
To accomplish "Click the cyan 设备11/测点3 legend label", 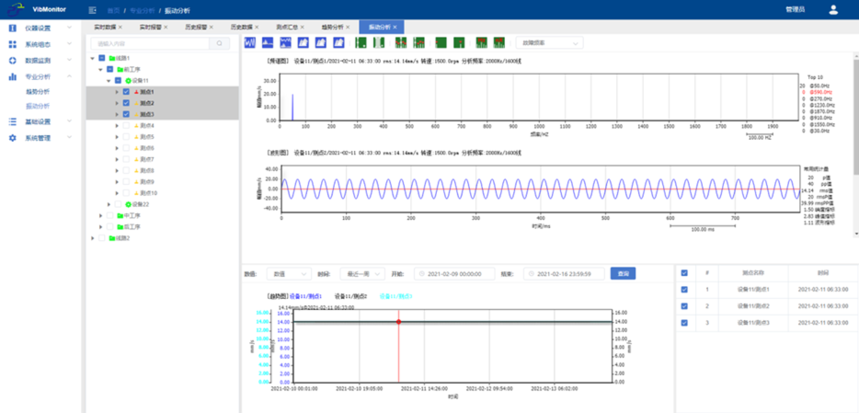I will click(x=396, y=296).
